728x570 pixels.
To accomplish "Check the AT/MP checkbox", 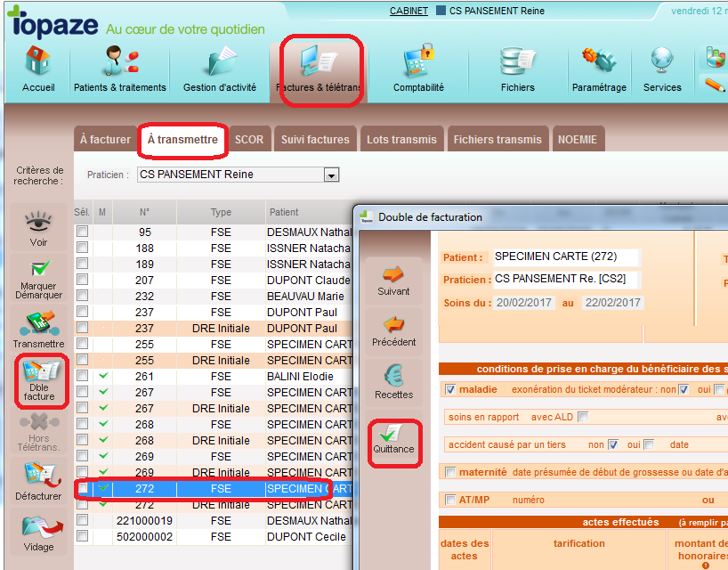I will click(449, 500).
